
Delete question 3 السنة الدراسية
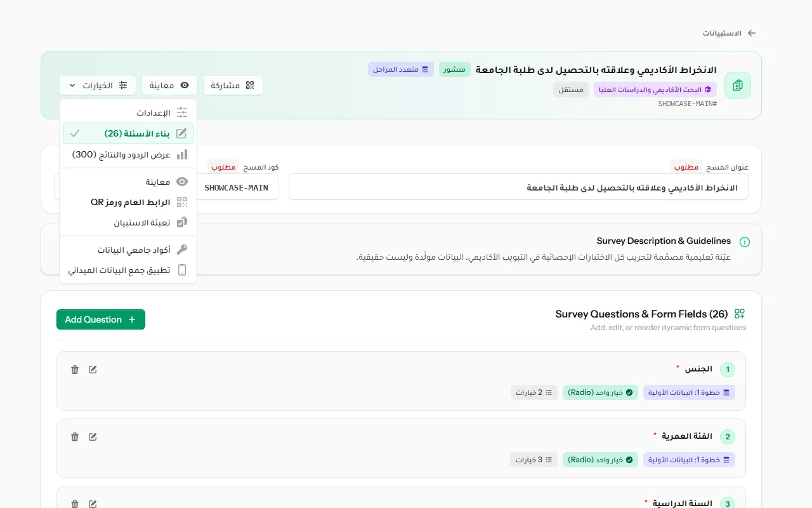pyautogui.click(x=75, y=504)
